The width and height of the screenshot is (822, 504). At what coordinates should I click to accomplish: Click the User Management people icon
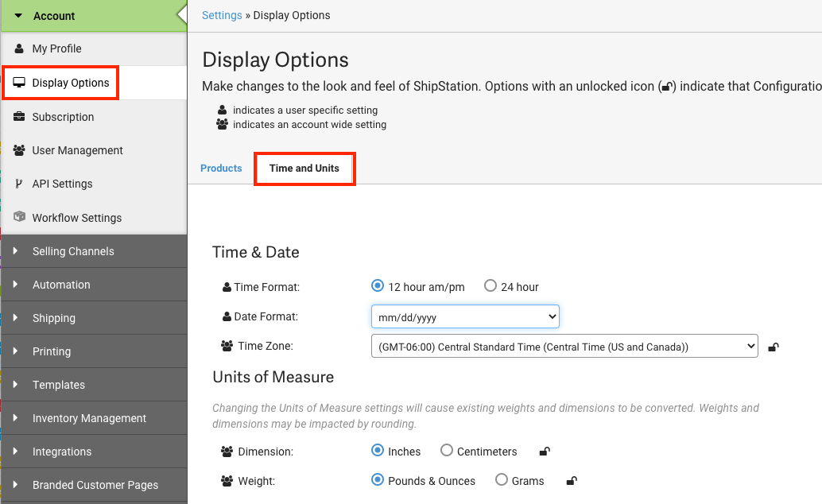click(19, 150)
